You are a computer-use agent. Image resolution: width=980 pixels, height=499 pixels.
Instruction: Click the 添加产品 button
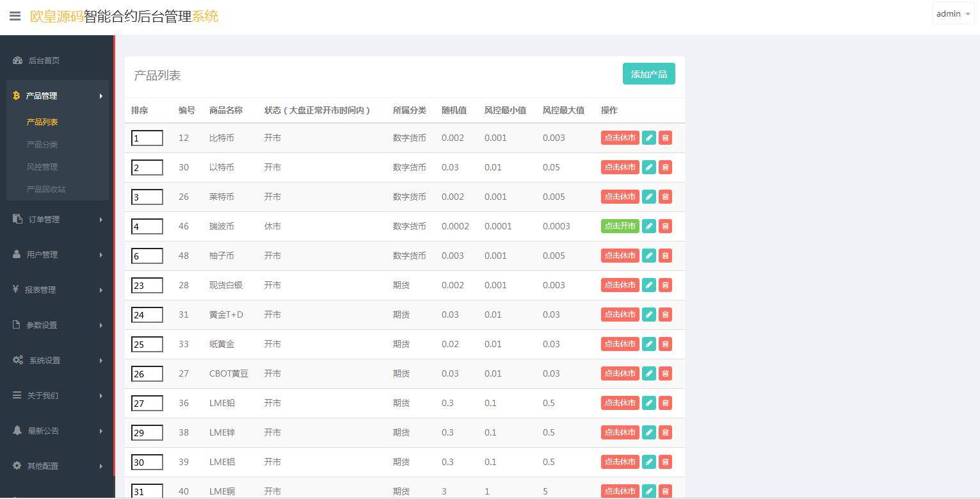pos(648,74)
